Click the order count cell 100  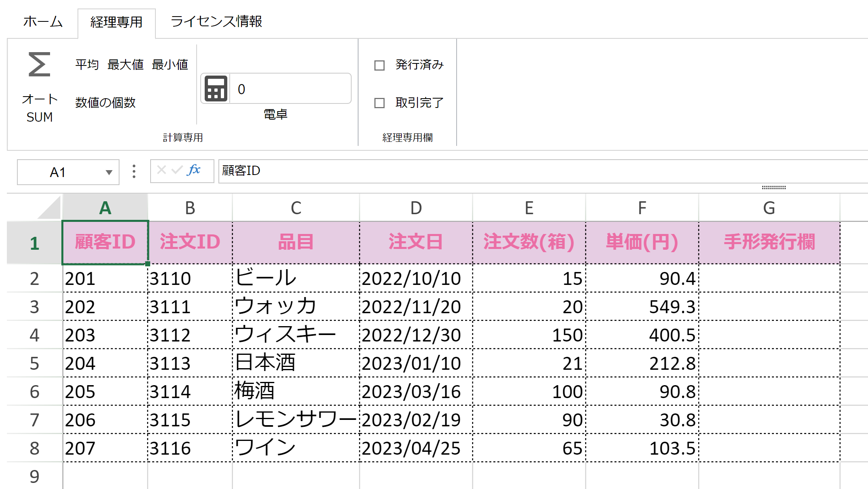point(529,392)
